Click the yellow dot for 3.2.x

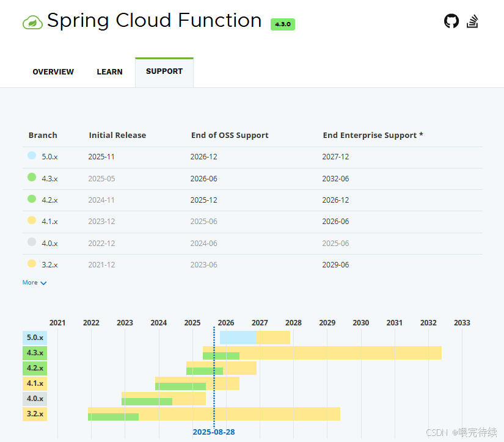pos(32,263)
